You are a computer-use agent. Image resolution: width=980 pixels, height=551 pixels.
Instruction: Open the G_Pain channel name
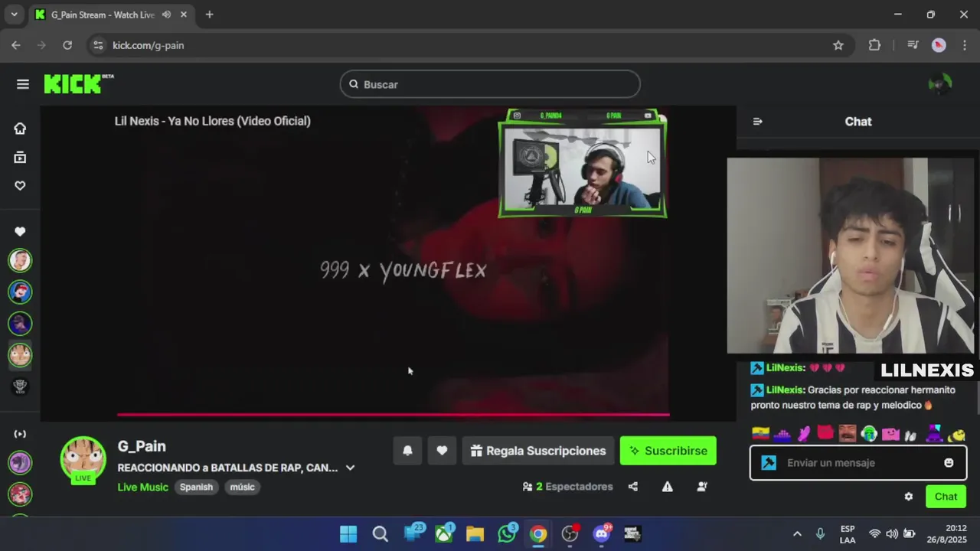(142, 446)
